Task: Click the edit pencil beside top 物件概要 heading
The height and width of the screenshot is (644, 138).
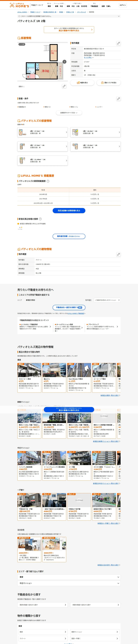Action: coord(118,43)
